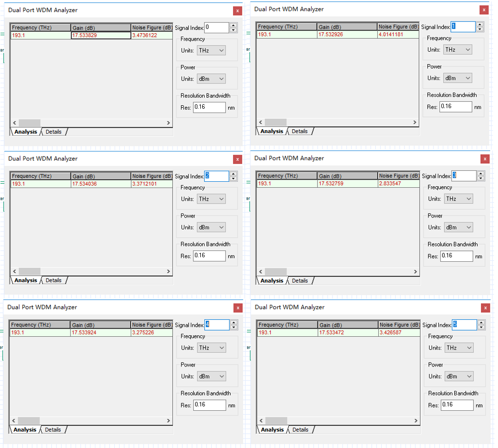Open Details tab in the index 3 analyzer
Screen dimensions: 498x448
click(x=300, y=281)
